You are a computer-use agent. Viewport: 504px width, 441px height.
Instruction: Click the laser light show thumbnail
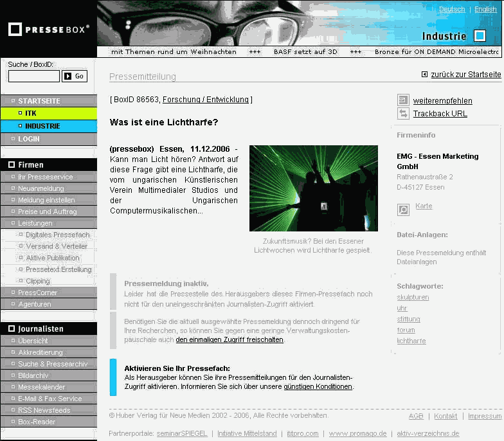click(x=313, y=188)
